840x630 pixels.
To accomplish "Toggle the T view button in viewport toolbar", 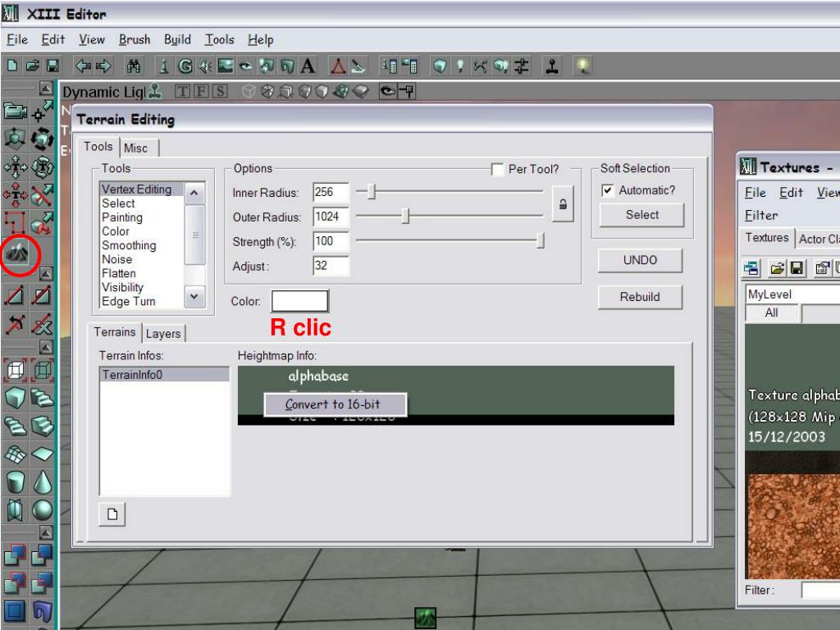I will pyautogui.click(x=182, y=92).
